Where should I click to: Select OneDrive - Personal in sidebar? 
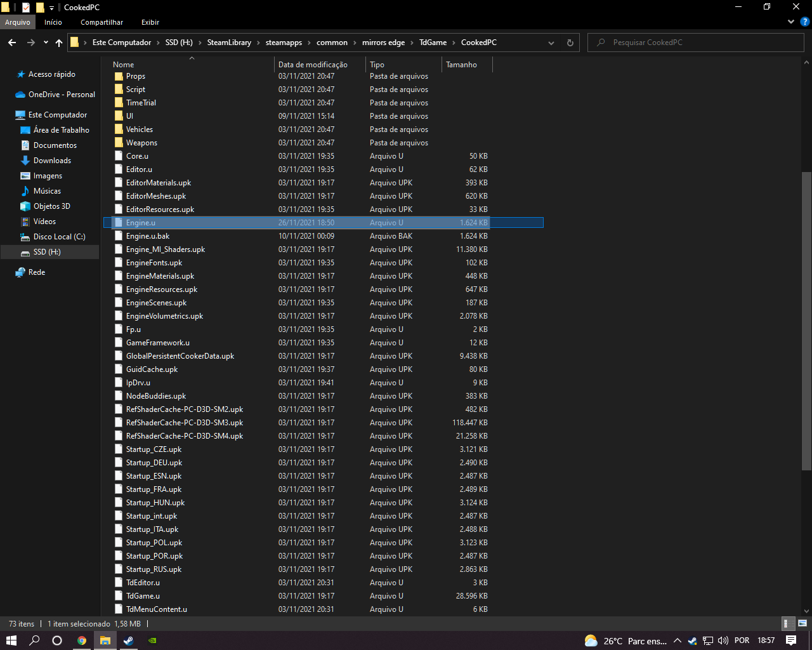pyautogui.click(x=62, y=95)
